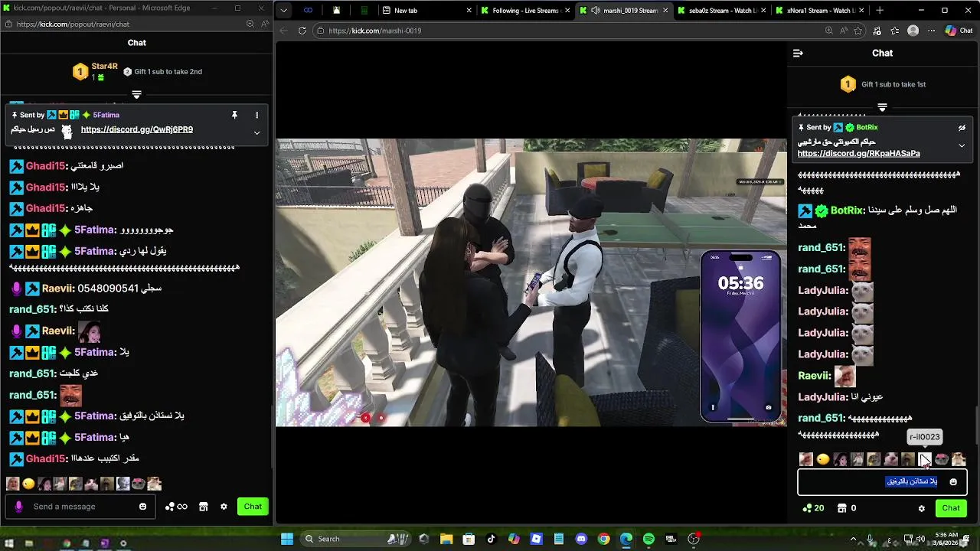Expand 5Fatima pinned message chevron
This screenshot has width=980, height=551.
click(x=256, y=132)
